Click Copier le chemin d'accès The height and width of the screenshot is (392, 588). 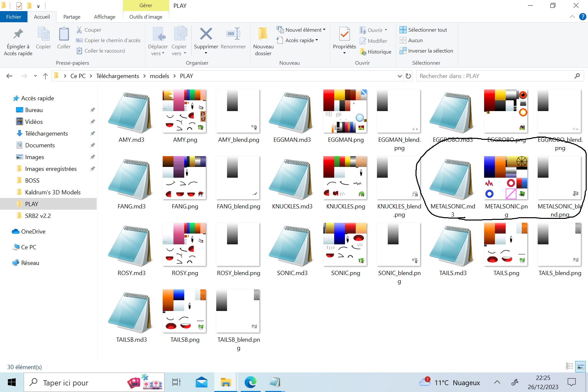click(108, 40)
